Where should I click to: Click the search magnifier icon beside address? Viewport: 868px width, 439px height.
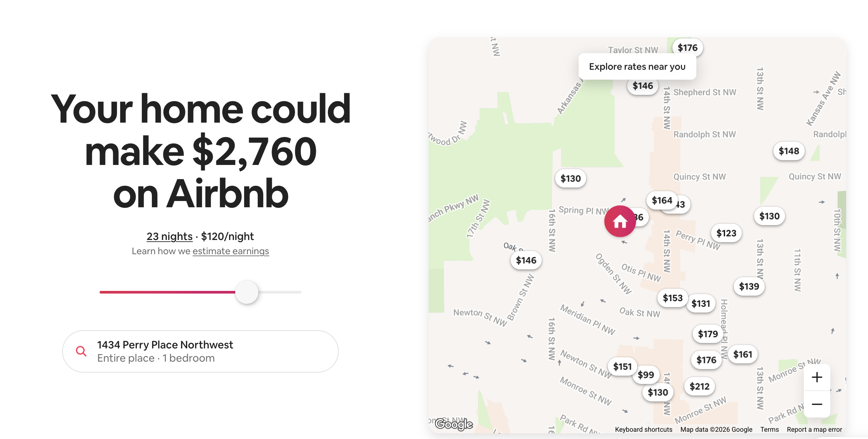pos(81,351)
